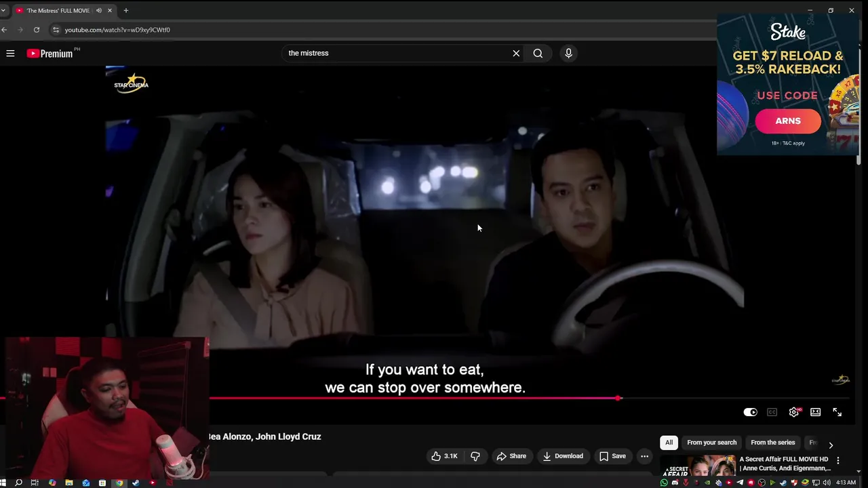868x488 pixels.
Task: Open system volume speaker icon
Action: click(827, 483)
